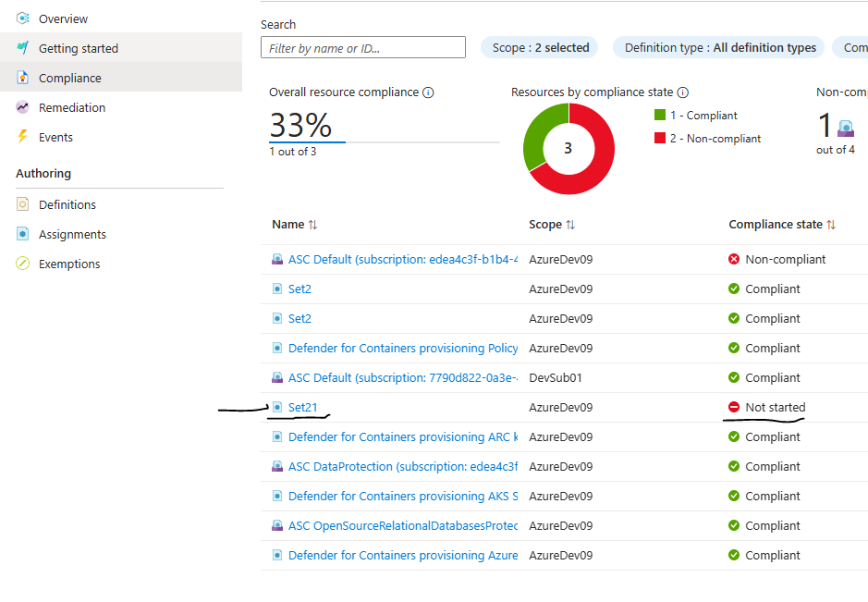This screenshot has width=868, height=602.
Task: Click the Non-compliant state text in first row
Action: coord(785,259)
